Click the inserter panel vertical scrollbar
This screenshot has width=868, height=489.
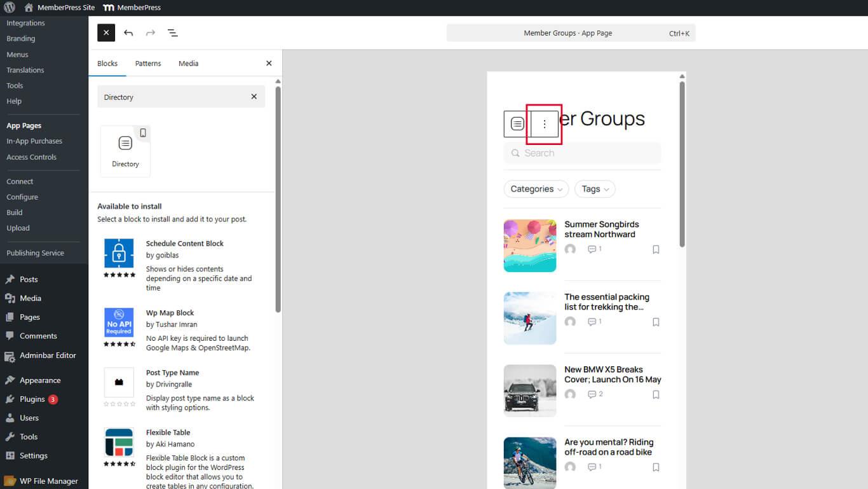(278, 198)
